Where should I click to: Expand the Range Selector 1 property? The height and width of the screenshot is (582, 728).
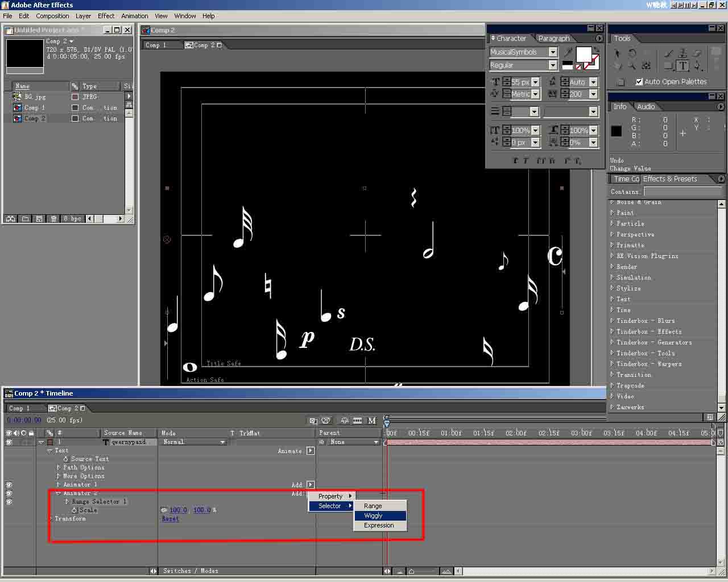[x=67, y=502]
